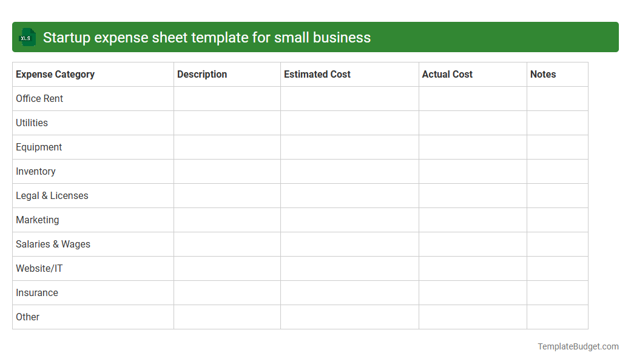Click the empty Description cell for Office Rent
The image size is (631, 364).
point(226,98)
